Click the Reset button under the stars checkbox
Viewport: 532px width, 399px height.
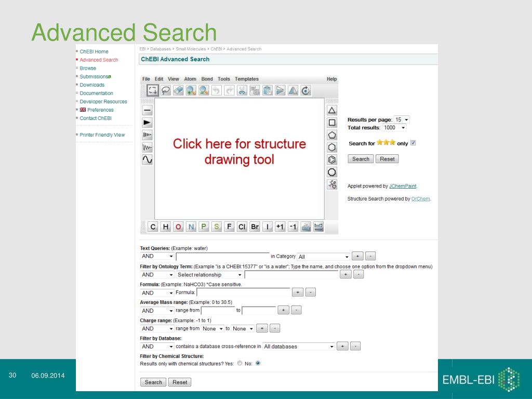pos(387,159)
